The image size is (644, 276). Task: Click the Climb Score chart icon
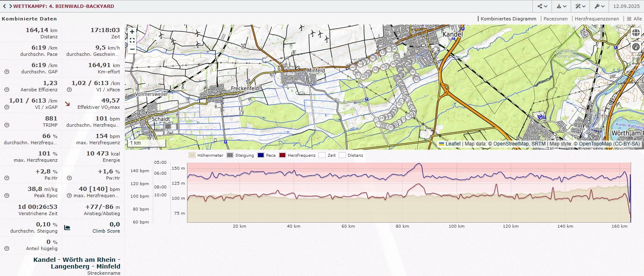[67, 228]
